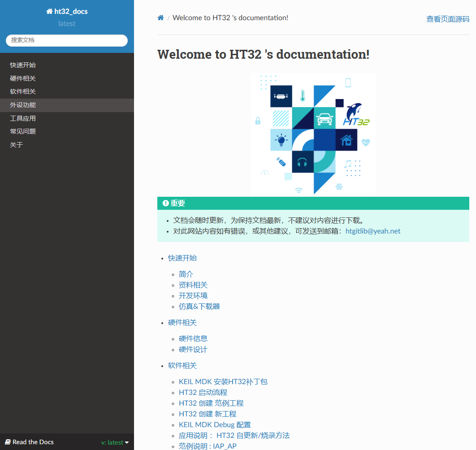Open KEIL MDK 安装HT32补丁包 link
476x450 pixels.
[x=223, y=382]
